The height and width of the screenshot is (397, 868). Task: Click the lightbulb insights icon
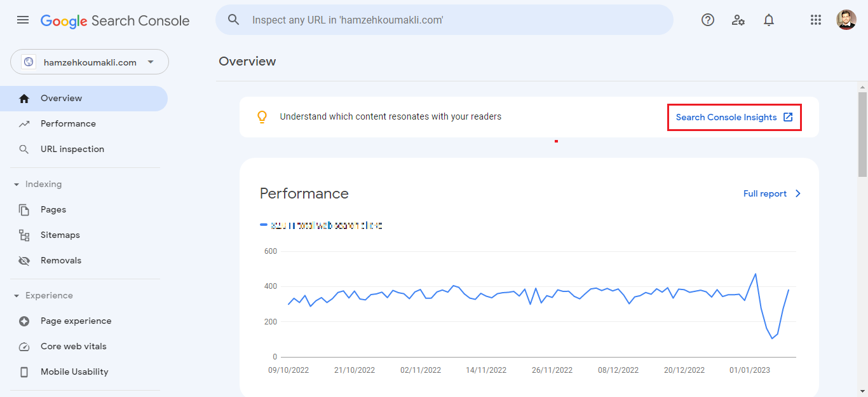point(261,117)
